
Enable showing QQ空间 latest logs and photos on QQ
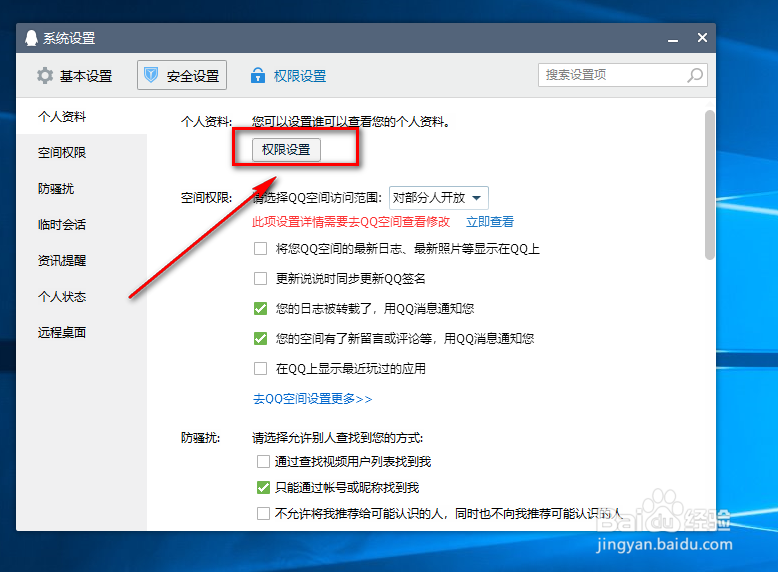pos(260,249)
